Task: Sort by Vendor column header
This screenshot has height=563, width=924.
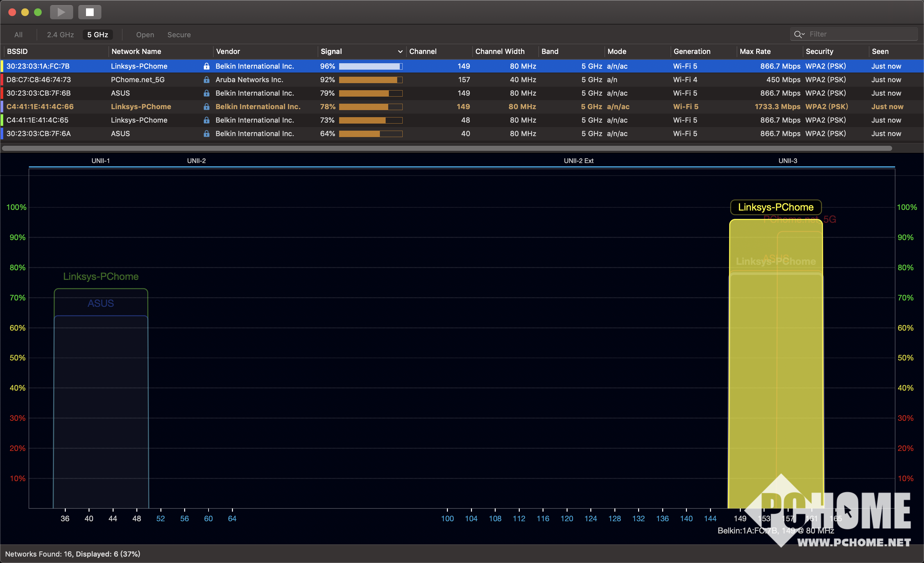Action: pos(228,51)
